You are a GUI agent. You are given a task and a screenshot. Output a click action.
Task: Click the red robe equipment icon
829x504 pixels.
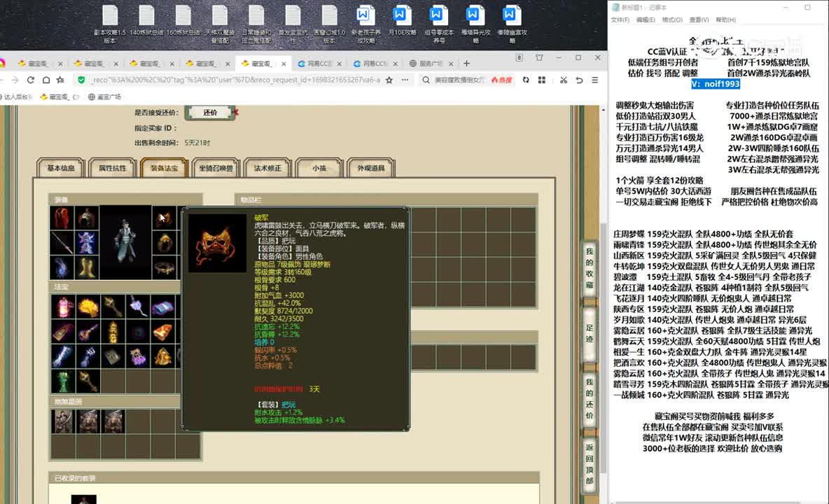point(62,218)
